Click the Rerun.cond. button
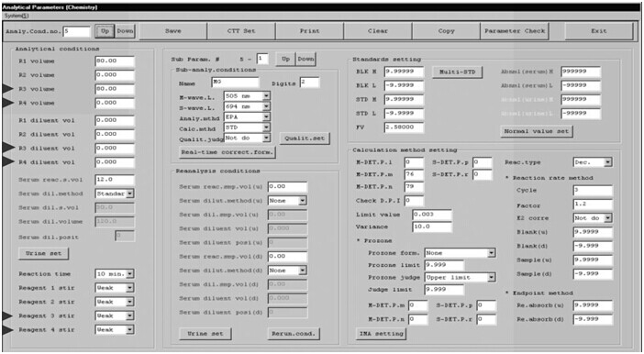This screenshot has width=644, height=354. [294, 334]
